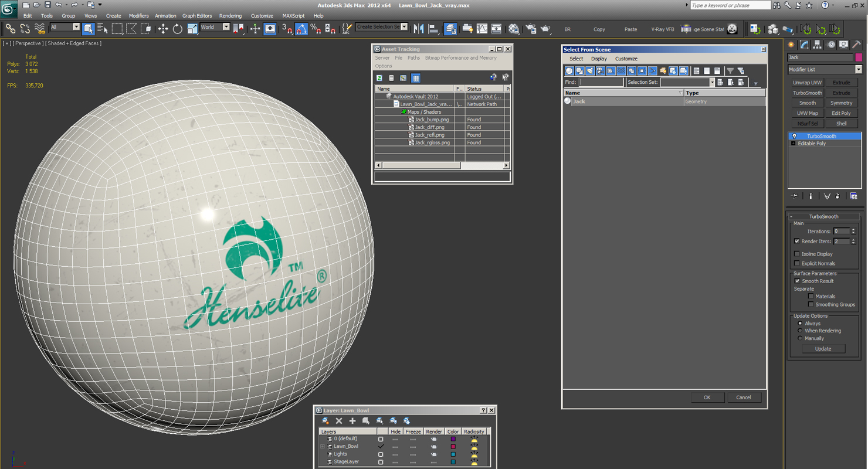868x469 pixels.
Task: Choose the Select and Rotate tool
Action: [x=178, y=29]
